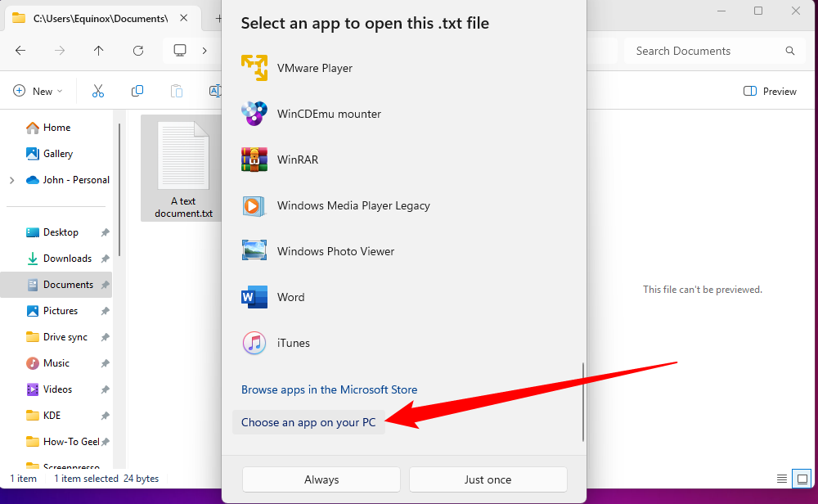Screen dimensions: 818x504
Task: Click the app list vertical scrollbar
Action: point(582,402)
